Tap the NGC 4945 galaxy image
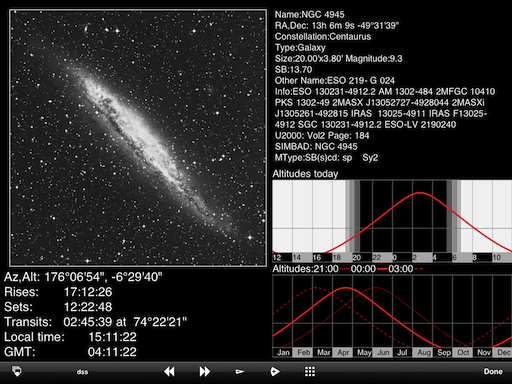 tap(138, 138)
